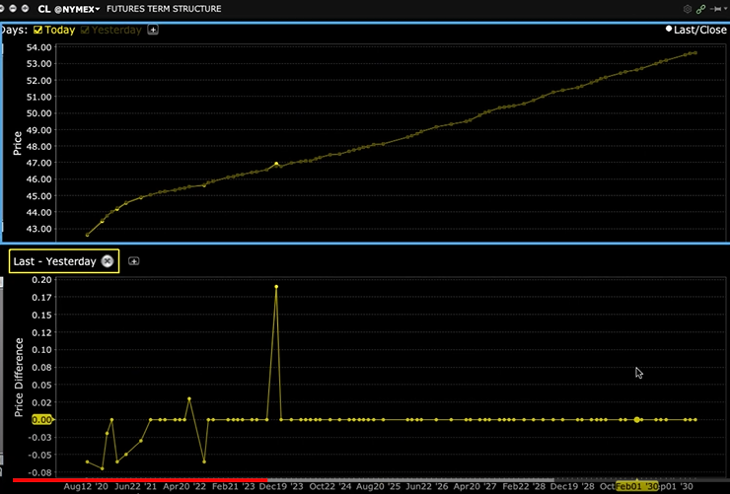
Task: Add a comparison with lower plus icon
Action: coord(134,261)
